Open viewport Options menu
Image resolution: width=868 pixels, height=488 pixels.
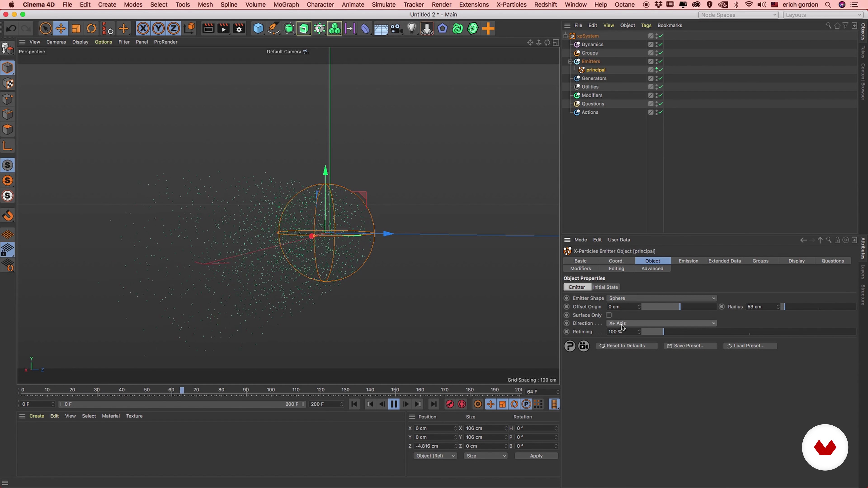tap(103, 42)
